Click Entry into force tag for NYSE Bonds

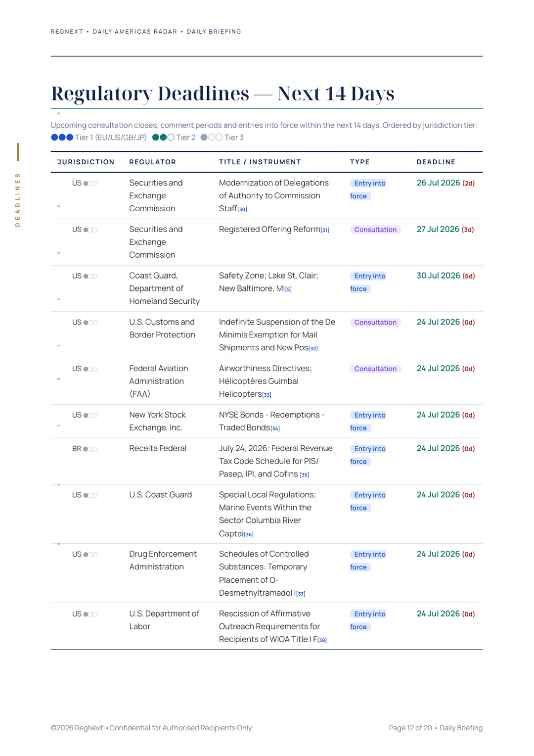368,422
